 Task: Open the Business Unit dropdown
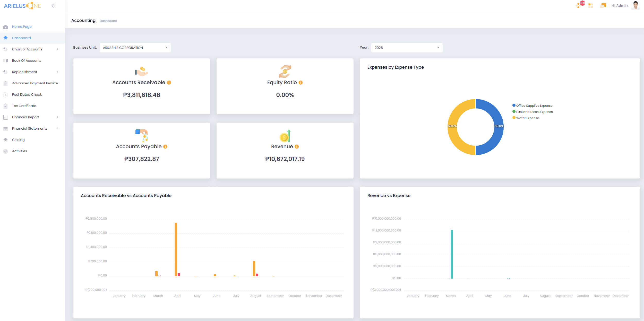pyautogui.click(x=135, y=48)
